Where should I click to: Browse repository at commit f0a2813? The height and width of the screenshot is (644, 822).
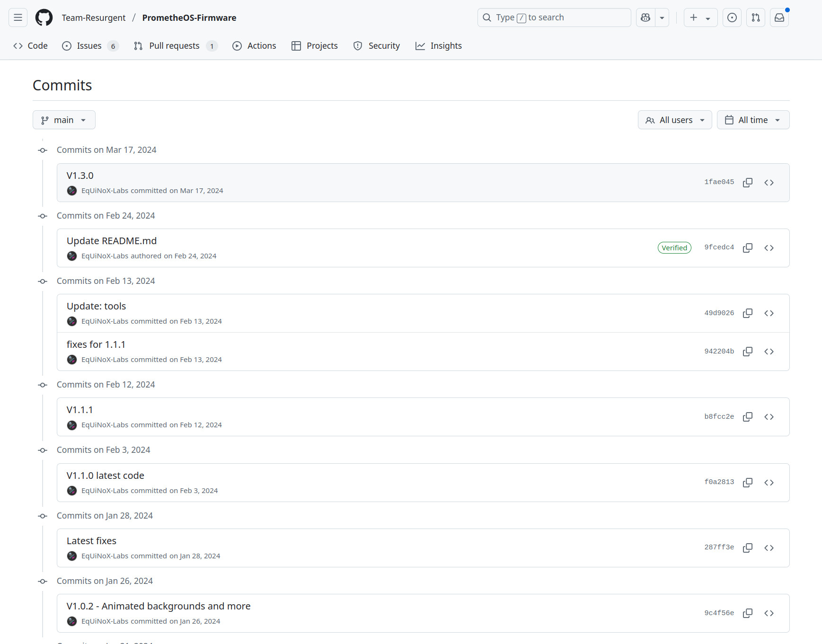tap(769, 483)
